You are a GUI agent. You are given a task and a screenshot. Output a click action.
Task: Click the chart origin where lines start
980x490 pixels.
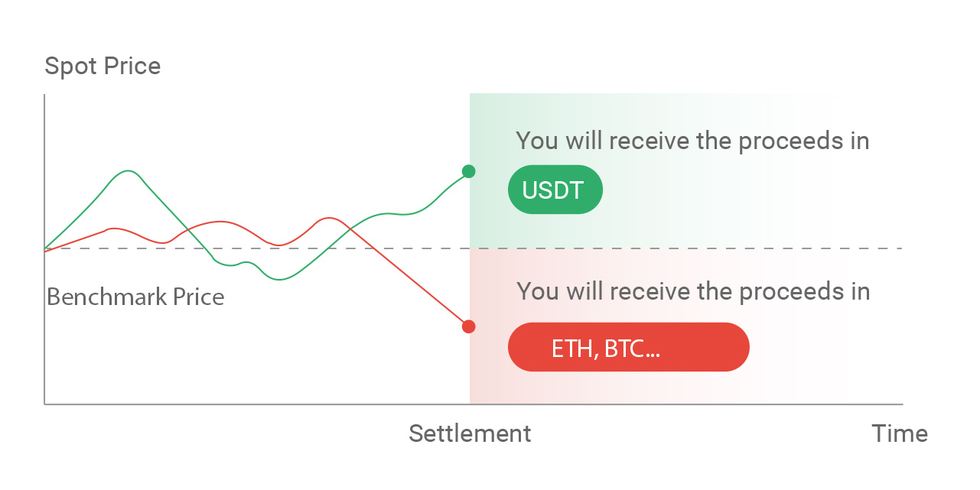pyautogui.click(x=45, y=249)
